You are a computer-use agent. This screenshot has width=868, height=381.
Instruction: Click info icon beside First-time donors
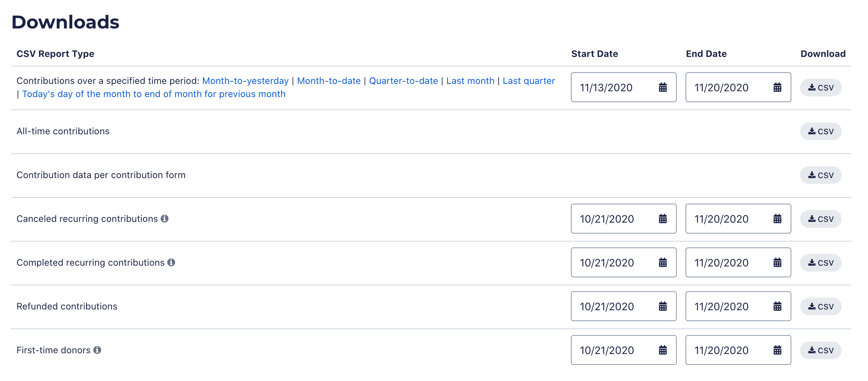[97, 350]
